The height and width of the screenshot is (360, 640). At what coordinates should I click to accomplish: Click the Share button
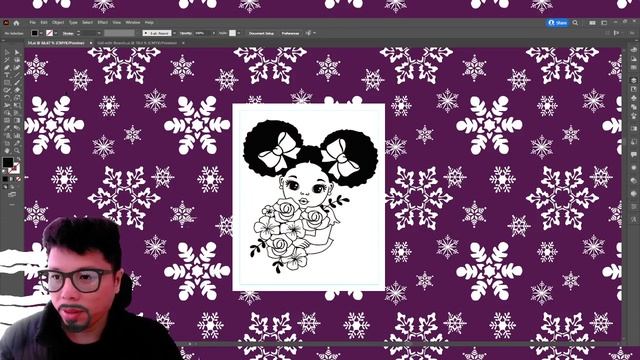pos(558,23)
